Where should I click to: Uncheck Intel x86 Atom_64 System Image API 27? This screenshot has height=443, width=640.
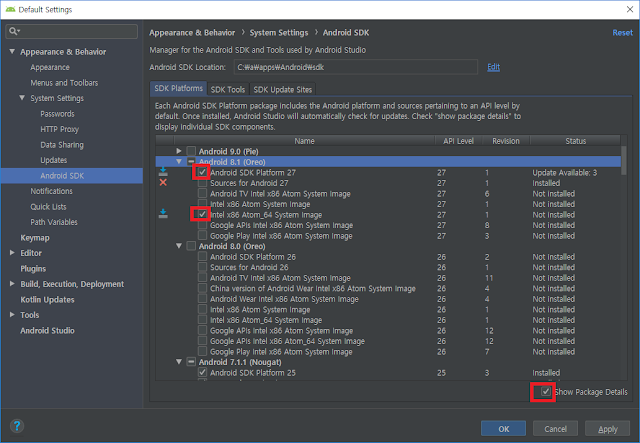tap(202, 214)
